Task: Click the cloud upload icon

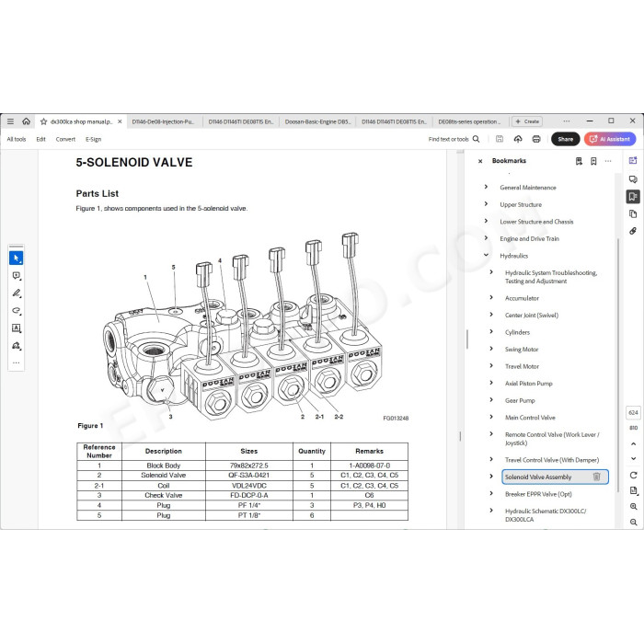Action: click(x=518, y=139)
